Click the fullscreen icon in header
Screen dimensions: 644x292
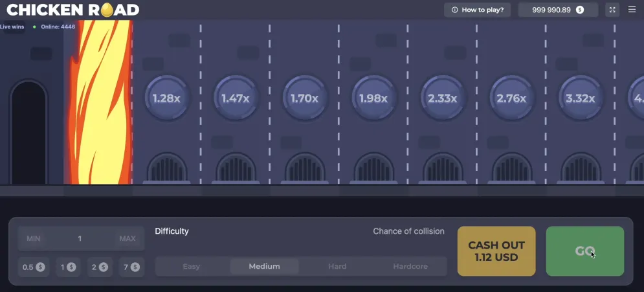(612, 10)
